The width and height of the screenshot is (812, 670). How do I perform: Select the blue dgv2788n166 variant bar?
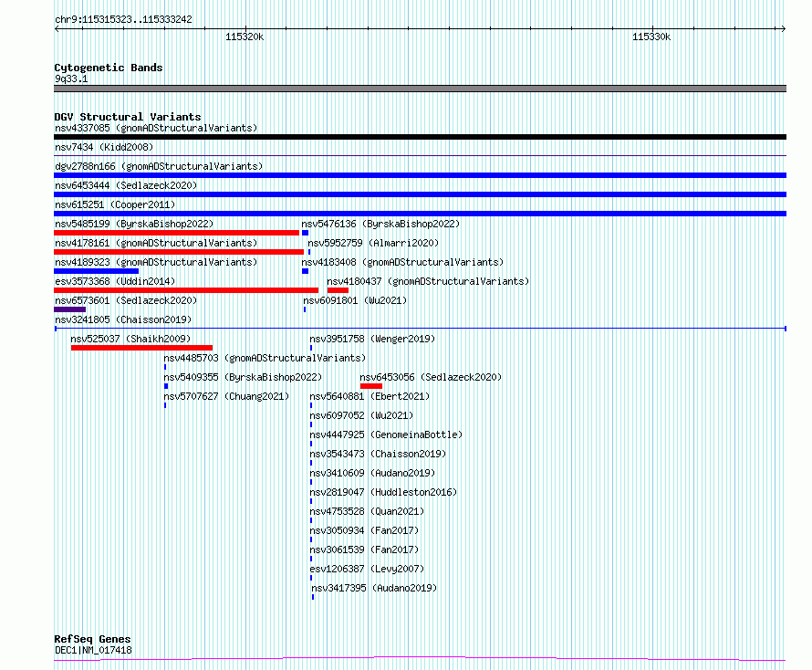pos(420,175)
